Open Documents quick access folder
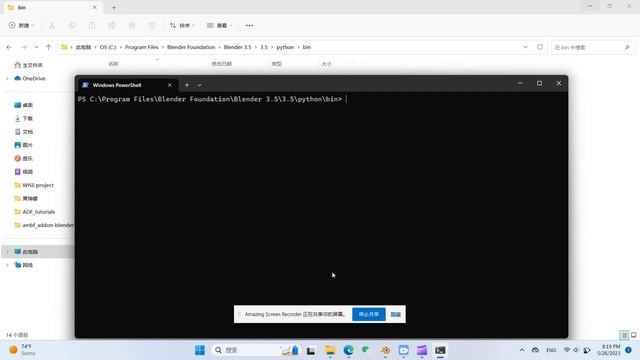 tap(23, 132)
